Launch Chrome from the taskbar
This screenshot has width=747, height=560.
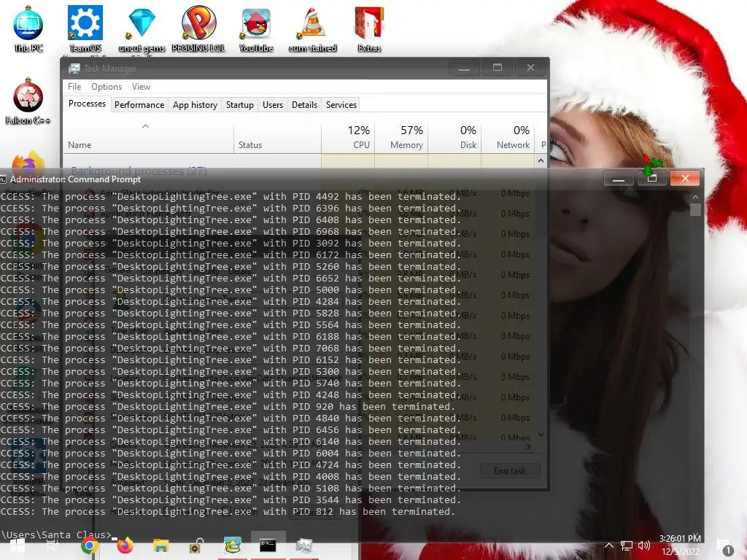(x=89, y=545)
